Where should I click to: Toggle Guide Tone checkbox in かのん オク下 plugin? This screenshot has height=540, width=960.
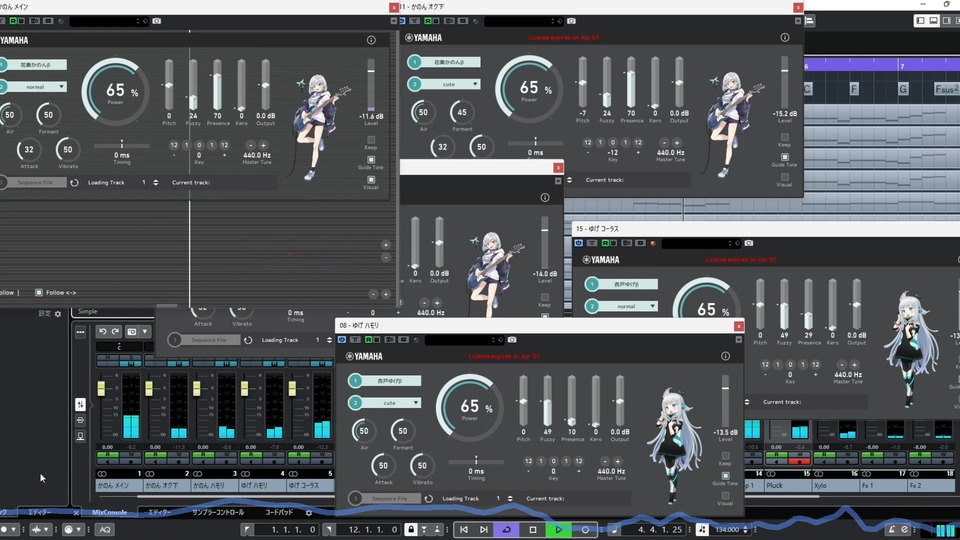785,157
